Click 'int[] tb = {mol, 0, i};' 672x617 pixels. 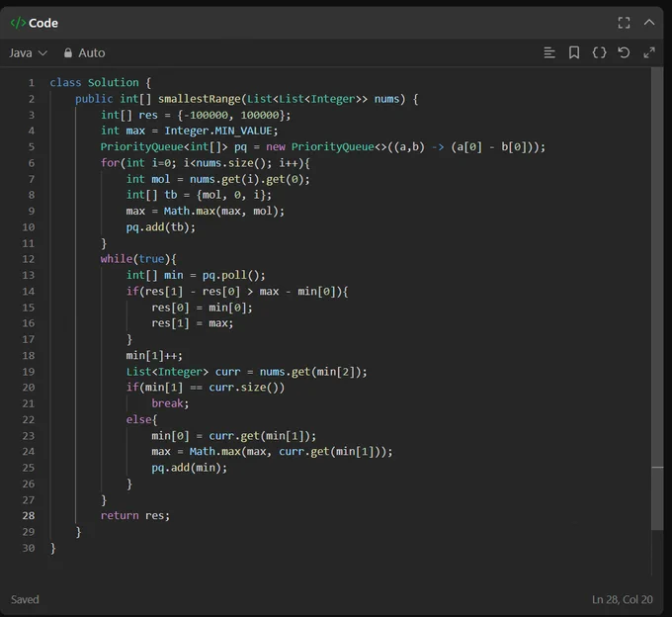point(199,195)
